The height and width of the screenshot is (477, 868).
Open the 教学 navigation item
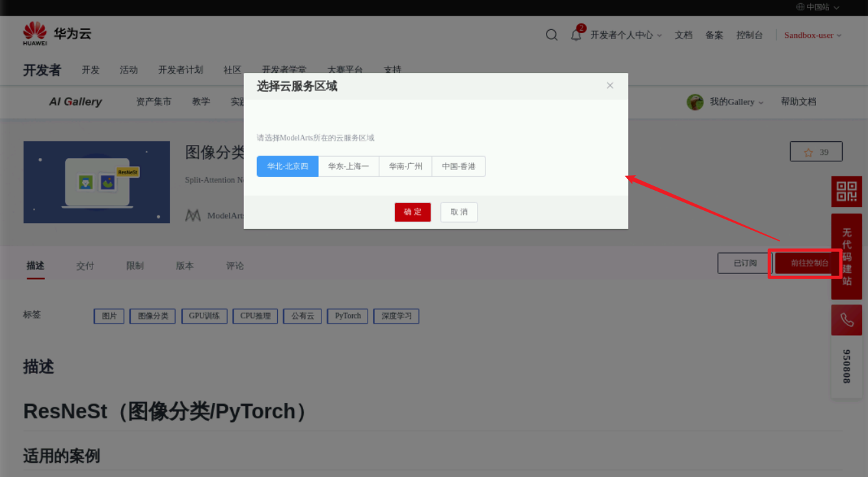point(201,102)
